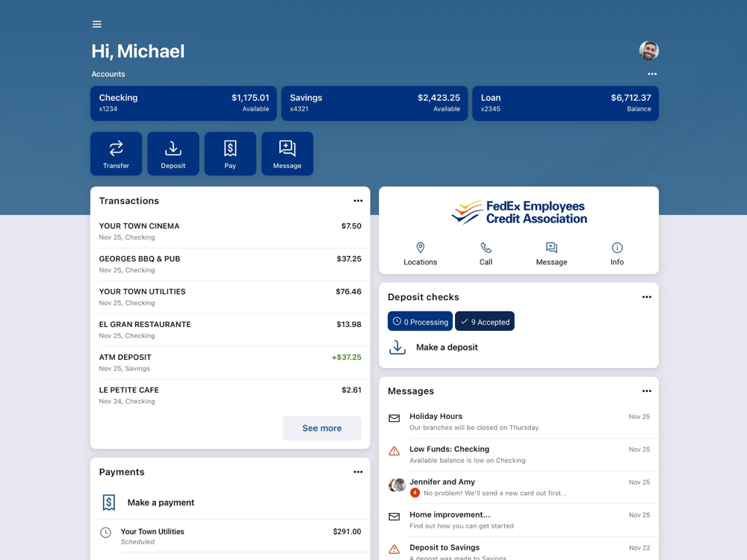The width and height of the screenshot is (747, 560).
Task: Click the See more button
Action: [x=322, y=428]
